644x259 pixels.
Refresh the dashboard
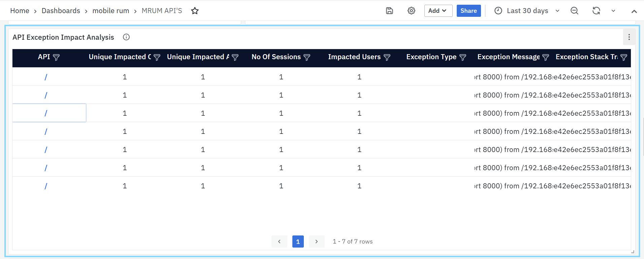[x=596, y=11]
